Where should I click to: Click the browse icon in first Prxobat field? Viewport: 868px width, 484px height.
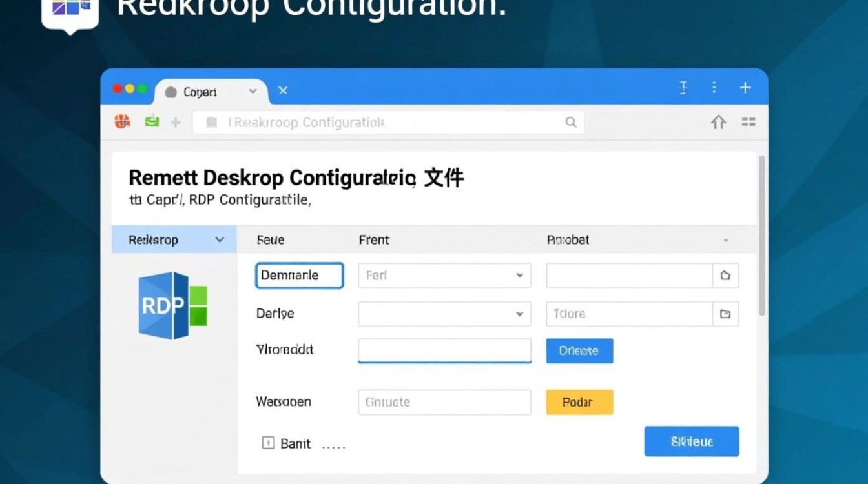[725, 276]
